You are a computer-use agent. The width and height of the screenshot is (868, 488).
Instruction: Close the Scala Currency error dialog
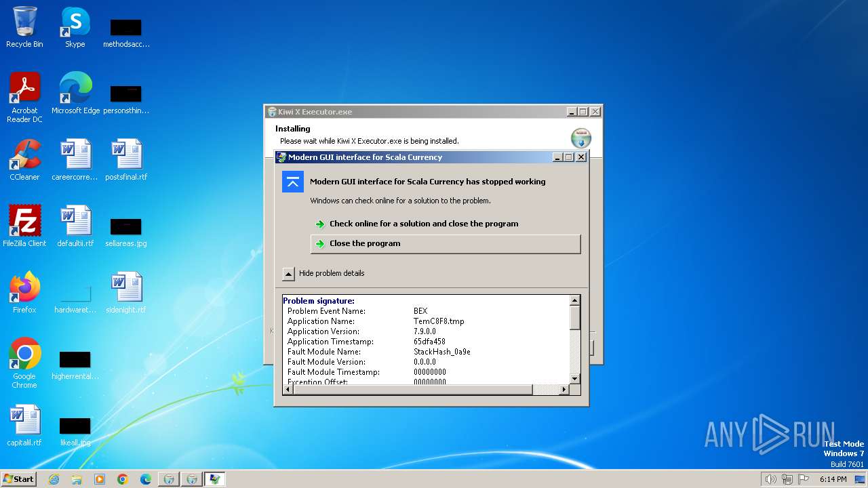581,157
